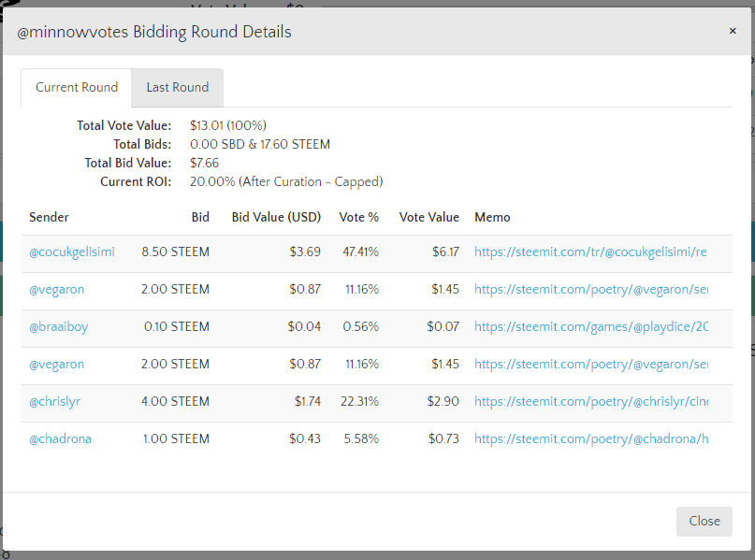Click the Sender column header
Screen dimensions: 755x560
pyautogui.click(x=50, y=217)
